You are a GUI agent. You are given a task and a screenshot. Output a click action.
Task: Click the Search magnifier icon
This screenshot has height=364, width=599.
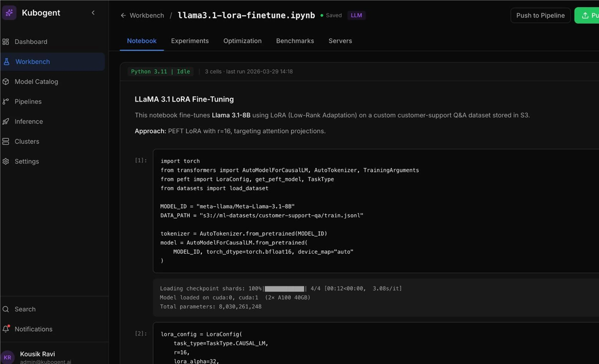tap(6, 309)
